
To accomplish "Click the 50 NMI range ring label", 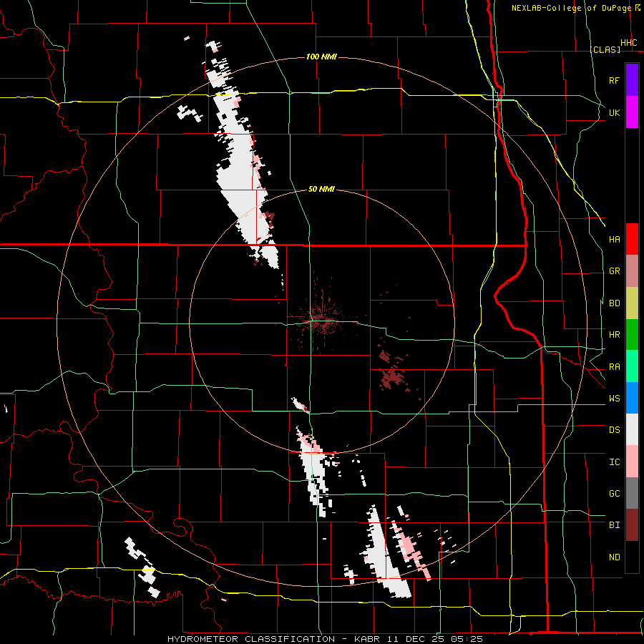I will pos(321,189).
